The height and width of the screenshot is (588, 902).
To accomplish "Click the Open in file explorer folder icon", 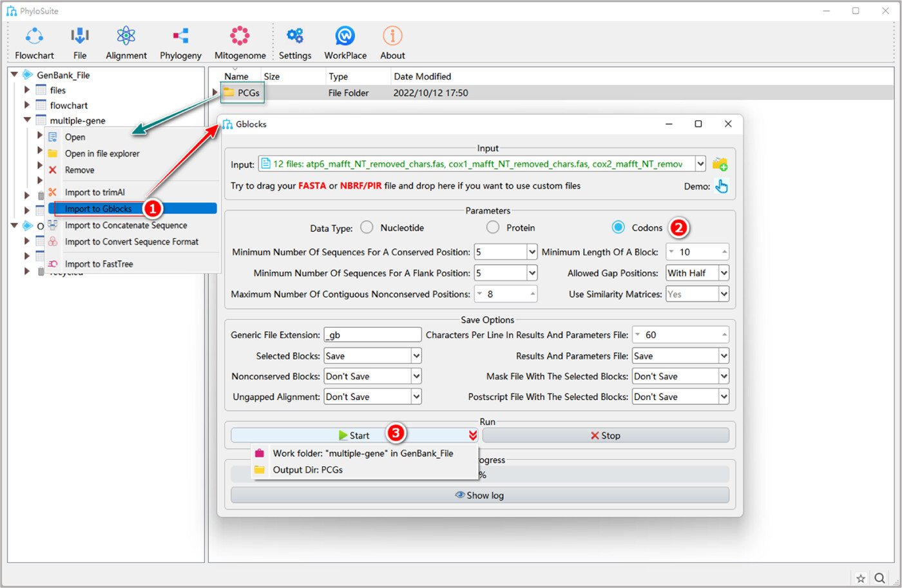I will pos(53,153).
